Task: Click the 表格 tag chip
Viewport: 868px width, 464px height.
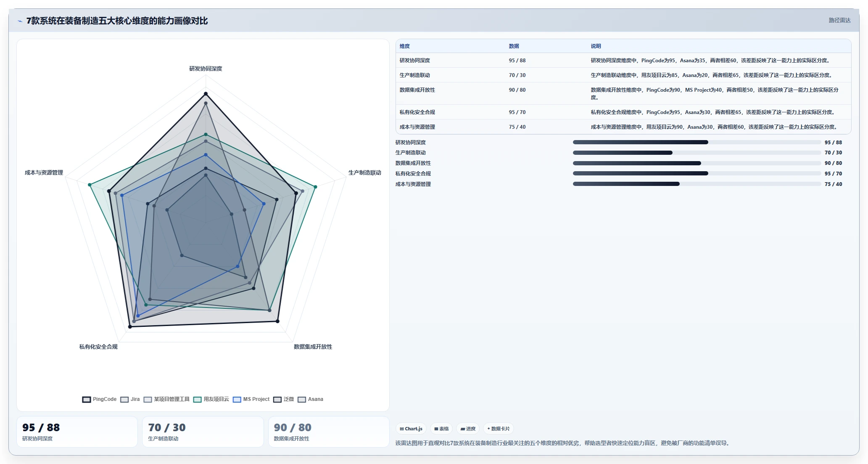Action: click(x=441, y=429)
